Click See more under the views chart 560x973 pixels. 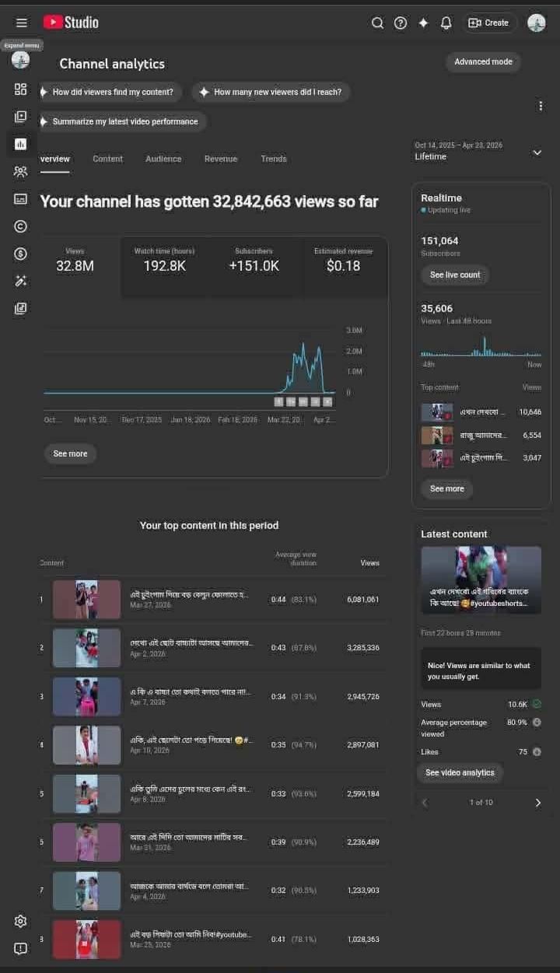tap(70, 453)
